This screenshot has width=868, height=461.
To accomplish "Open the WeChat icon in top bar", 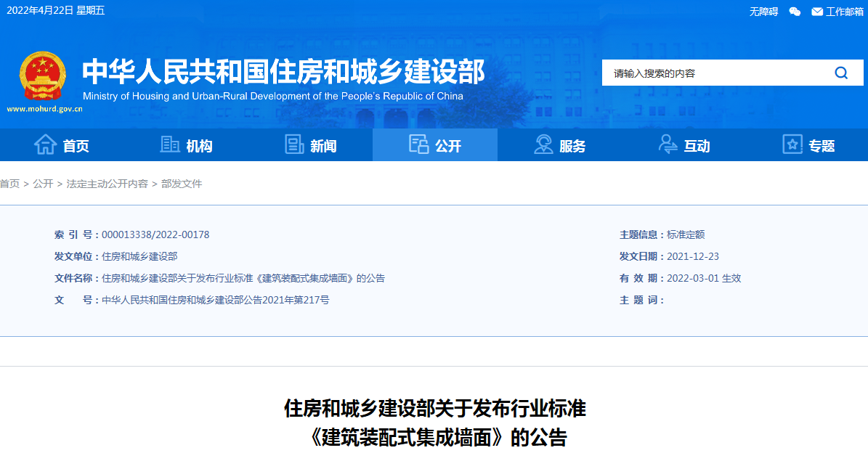I will pos(795,11).
